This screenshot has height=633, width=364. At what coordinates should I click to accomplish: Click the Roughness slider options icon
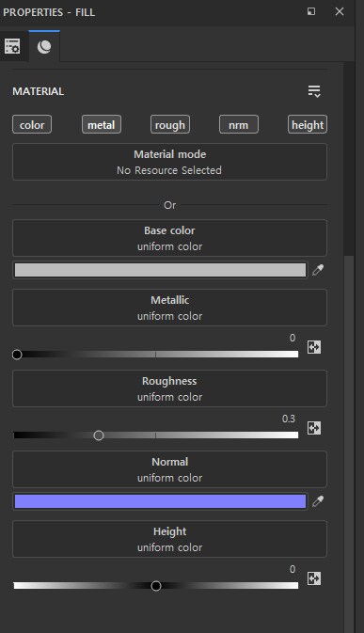(314, 428)
